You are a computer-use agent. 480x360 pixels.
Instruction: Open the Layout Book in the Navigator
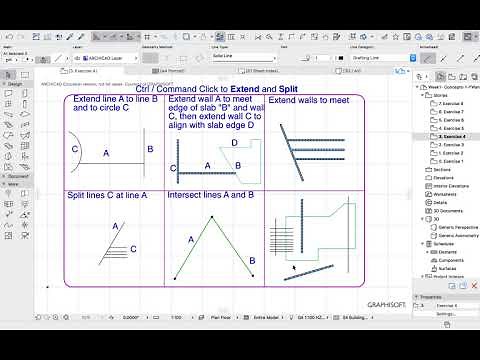[463, 77]
